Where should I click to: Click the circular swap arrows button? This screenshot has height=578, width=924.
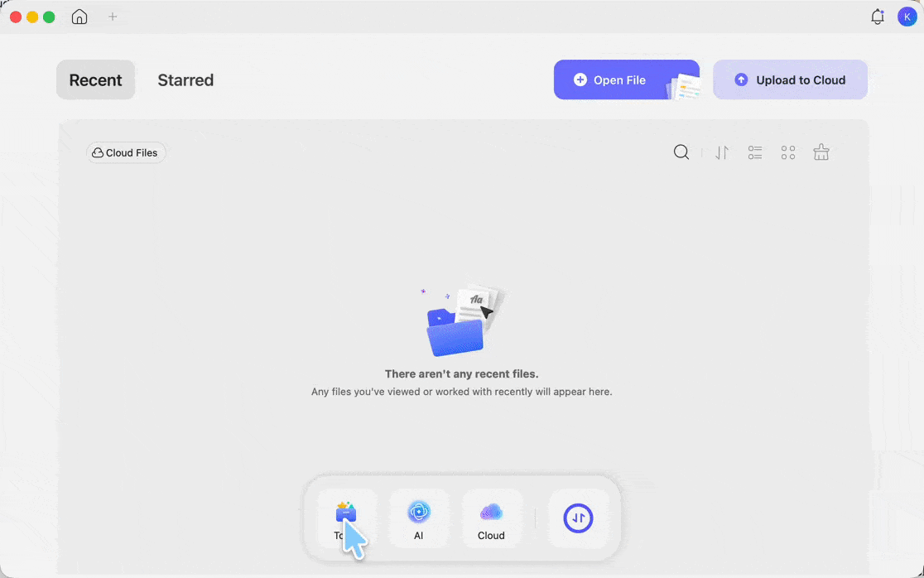[x=578, y=518]
